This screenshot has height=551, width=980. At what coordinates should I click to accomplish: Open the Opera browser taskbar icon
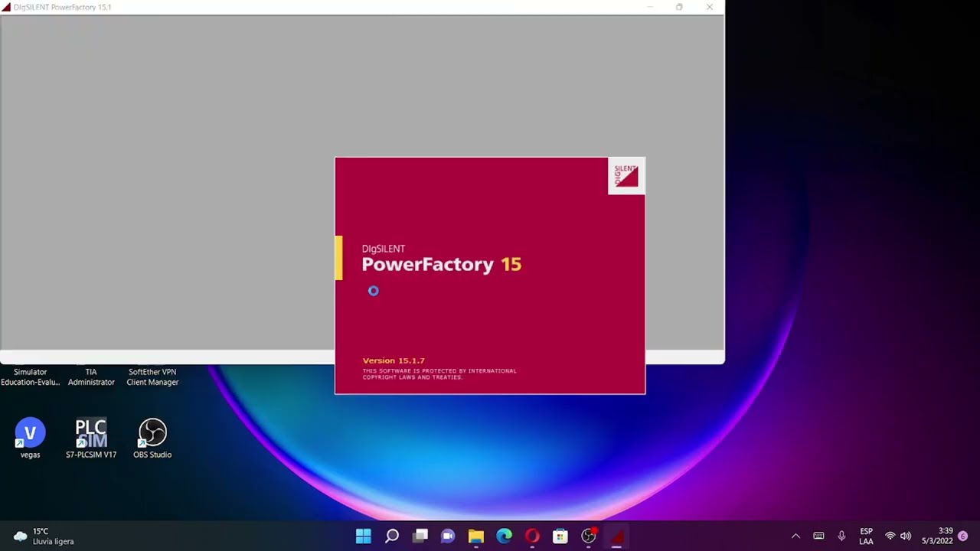point(532,536)
